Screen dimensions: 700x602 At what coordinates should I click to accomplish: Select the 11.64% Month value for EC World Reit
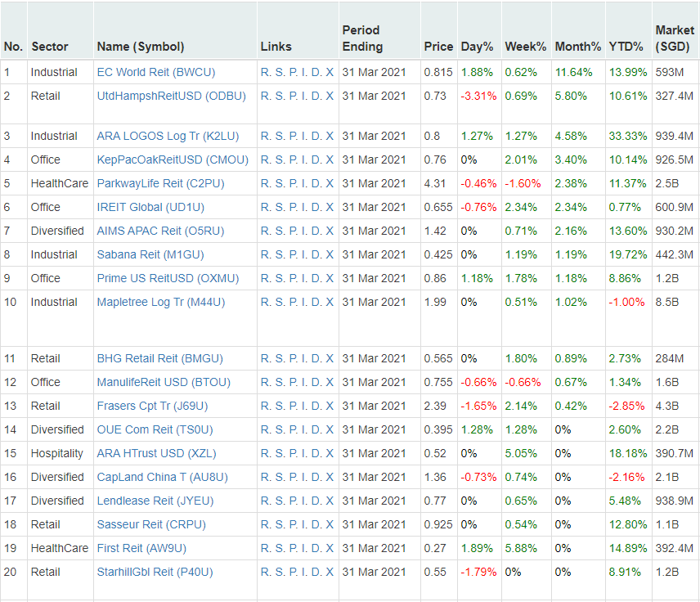[x=574, y=72]
